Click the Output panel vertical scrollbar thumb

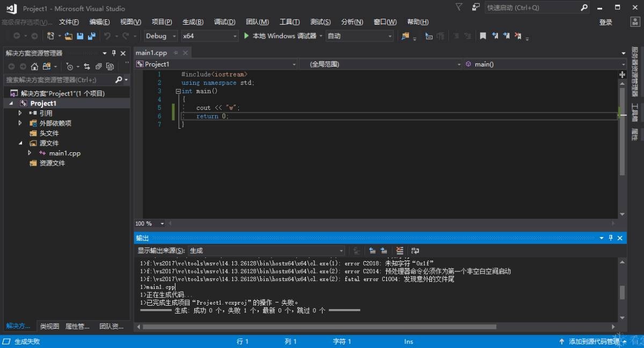(622, 292)
